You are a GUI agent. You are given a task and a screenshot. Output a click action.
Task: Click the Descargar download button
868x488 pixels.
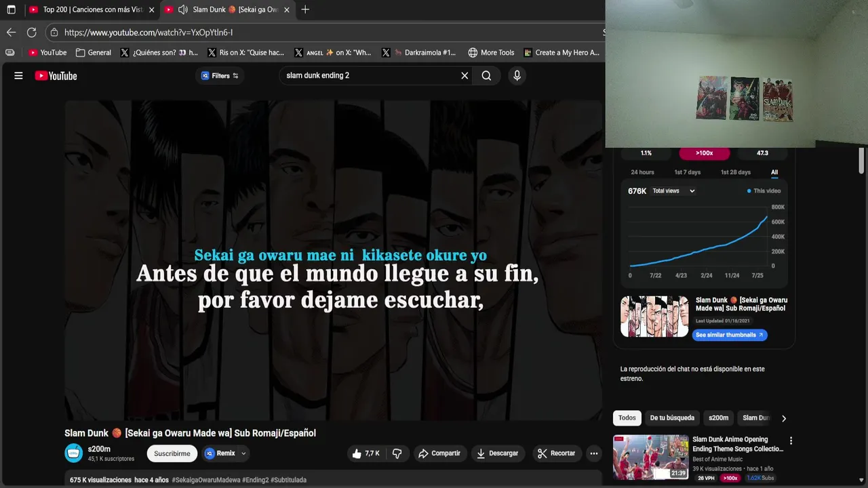coord(497,453)
